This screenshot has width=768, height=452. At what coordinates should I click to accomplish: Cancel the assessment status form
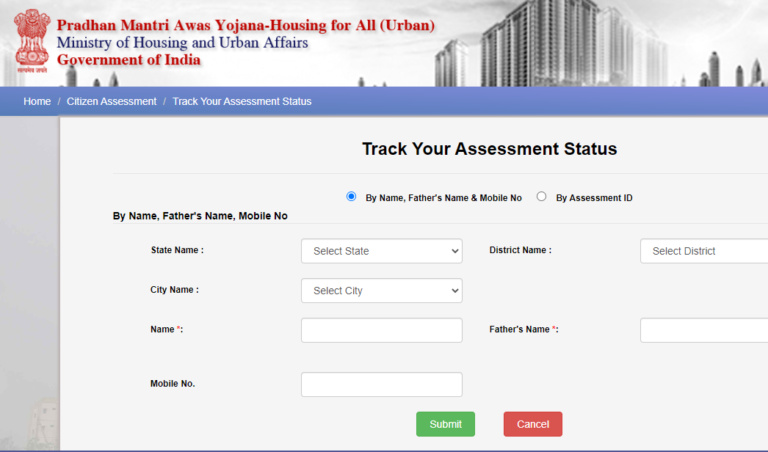[533, 424]
